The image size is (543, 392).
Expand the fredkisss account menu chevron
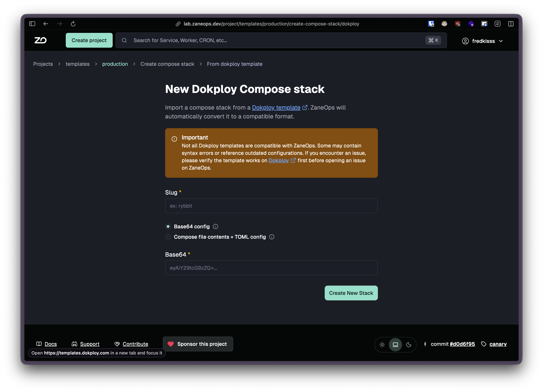point(501,41)
